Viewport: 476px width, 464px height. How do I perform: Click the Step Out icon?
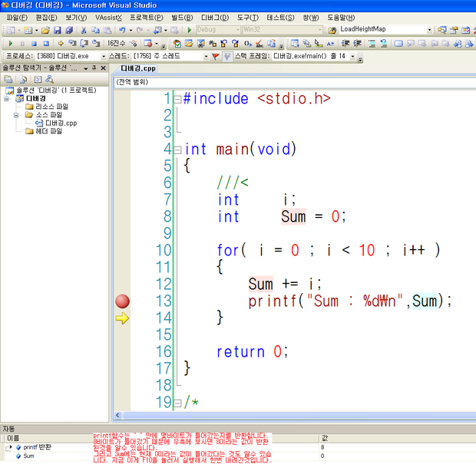click(x=96, y=44)
